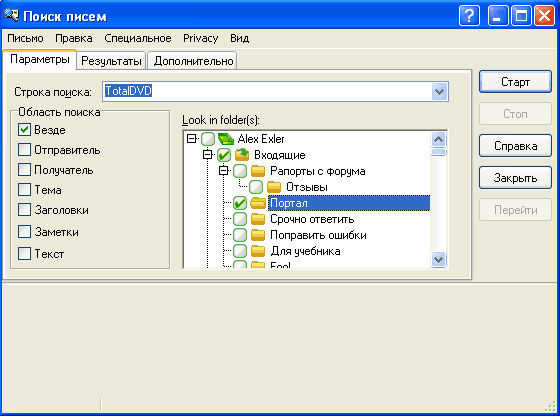
Task: Open the search string dropdown arrow
Action: 439,91
